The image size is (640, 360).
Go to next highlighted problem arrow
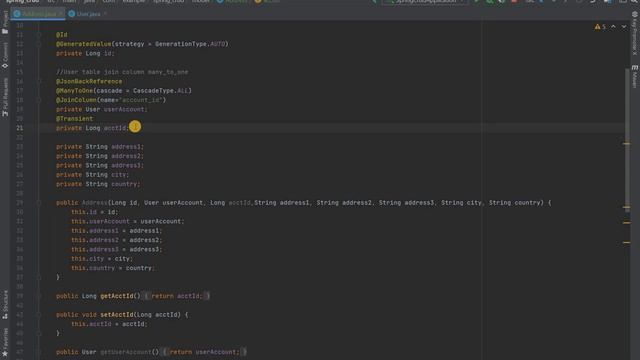point(624,27)
